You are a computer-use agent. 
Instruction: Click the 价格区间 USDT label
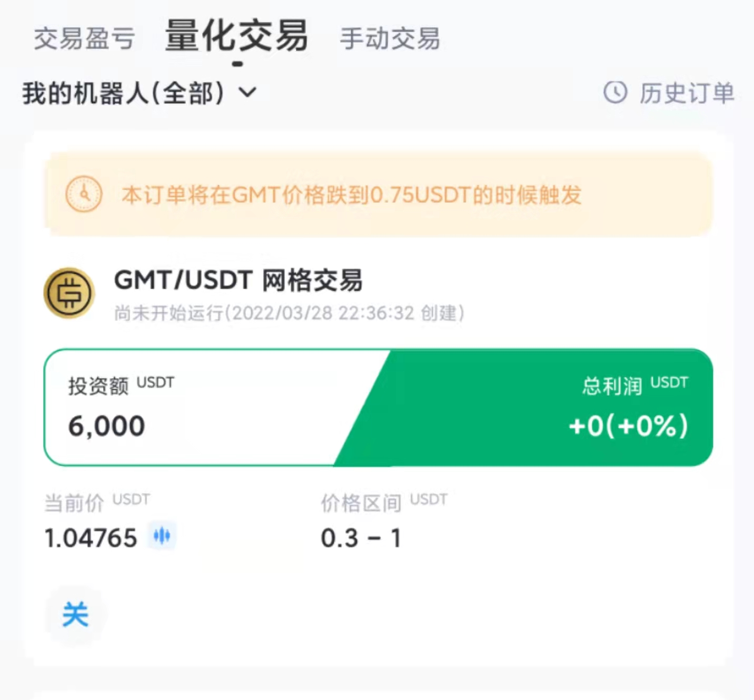point(384,502)
